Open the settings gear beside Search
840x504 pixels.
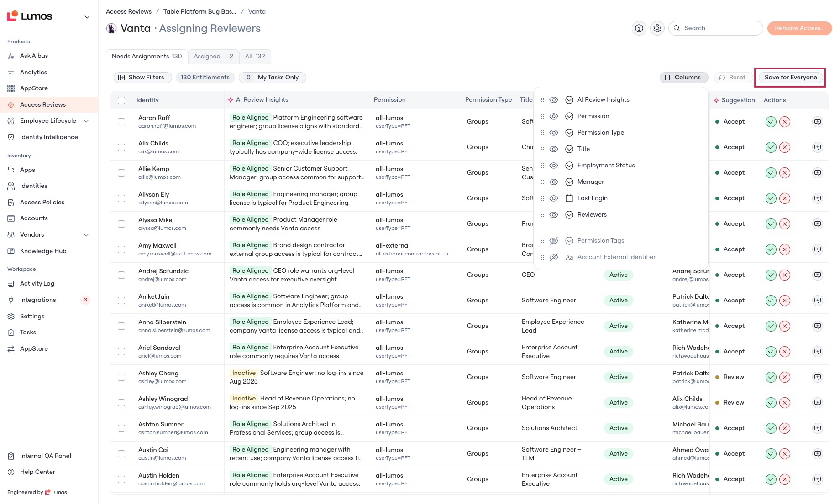pos(657,28)
